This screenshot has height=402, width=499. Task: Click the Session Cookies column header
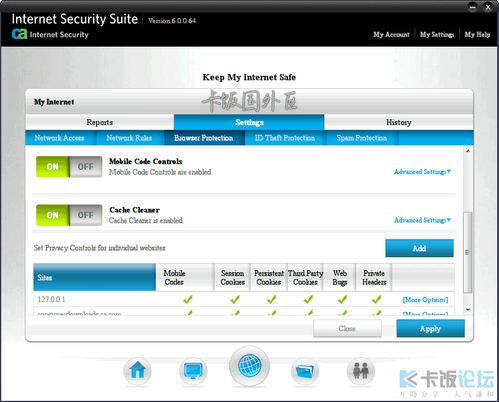click(x=232, y=277)
